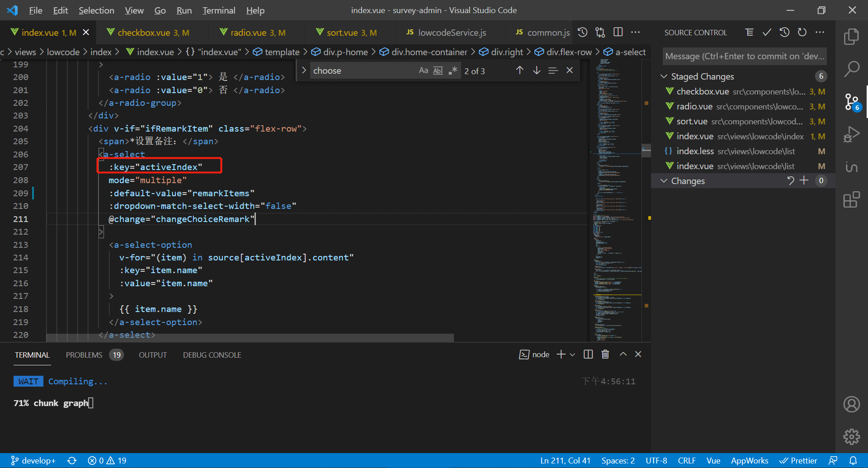
Task: Open the checkbox.vue editor tab
Action: 153,33
